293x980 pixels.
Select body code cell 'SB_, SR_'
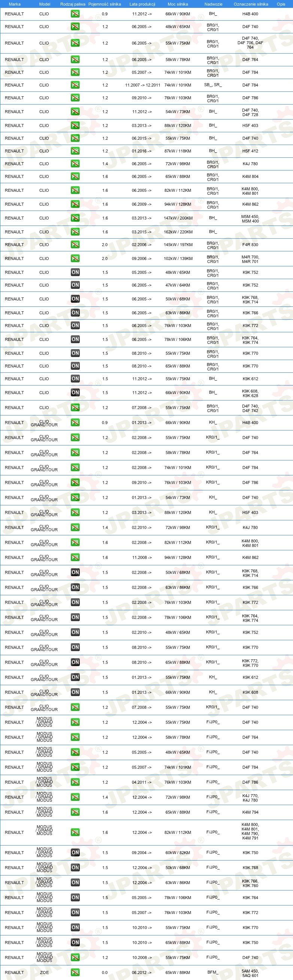point(213,85)
